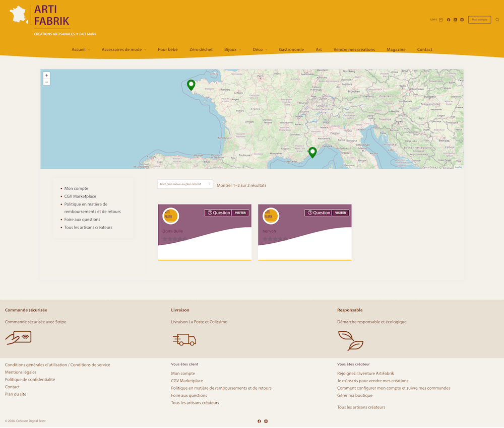The image size is (504, 428).
Task: Click the X (Twitter) icon in the header
Action: [x=455, y=20]
